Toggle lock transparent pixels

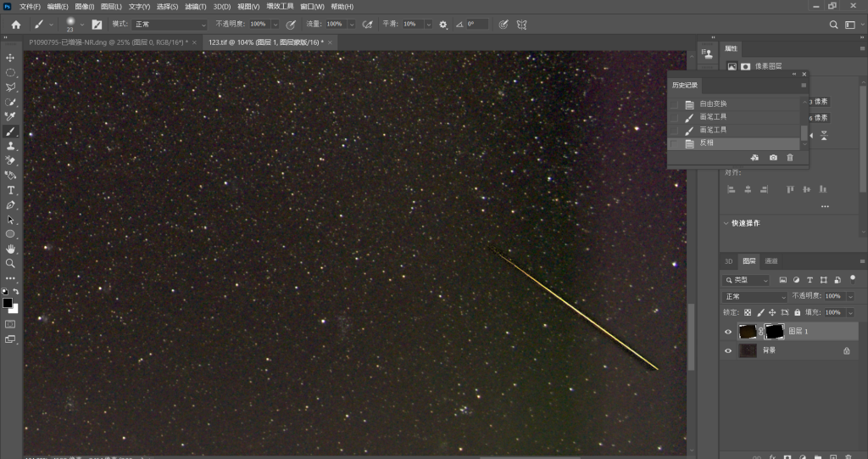pyautogui.click(x=748, y=313)
